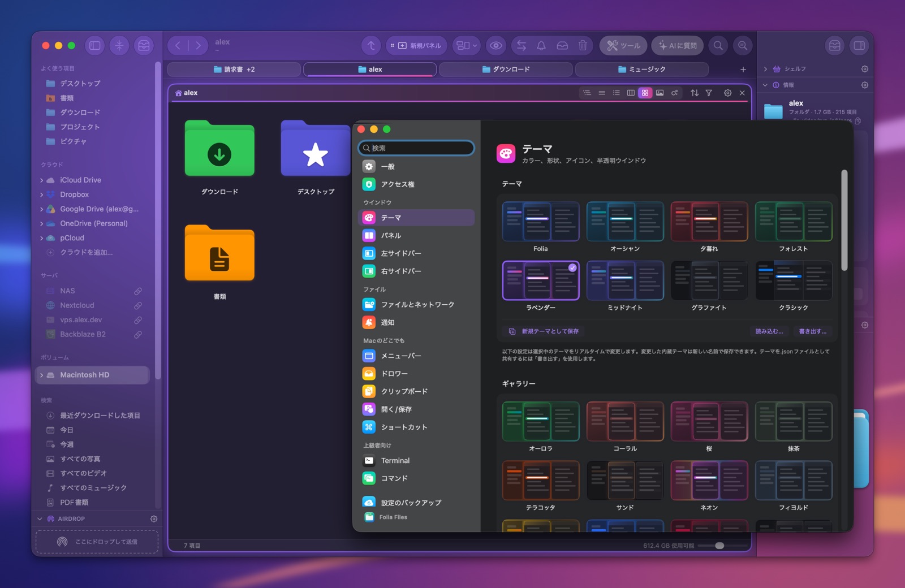
Task: Collapse the 情報 section in right sidebar
Action: coord(765,85)
